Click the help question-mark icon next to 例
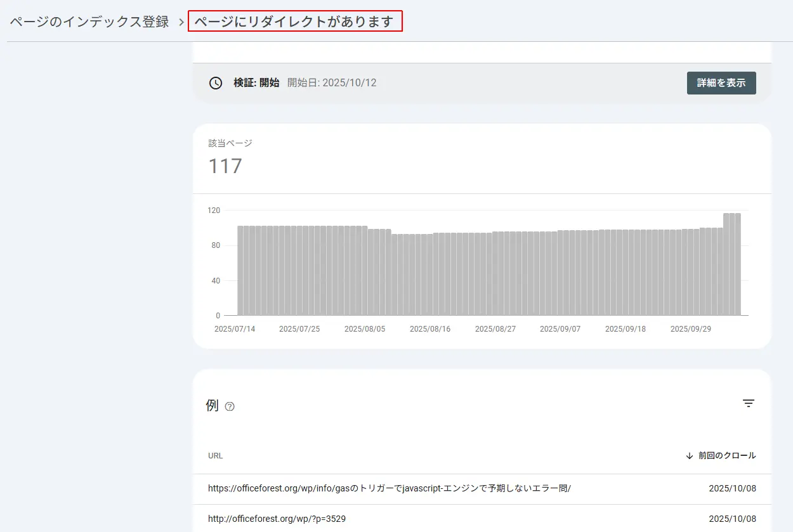This screenshot has width=793, height=532. point(230,406)
